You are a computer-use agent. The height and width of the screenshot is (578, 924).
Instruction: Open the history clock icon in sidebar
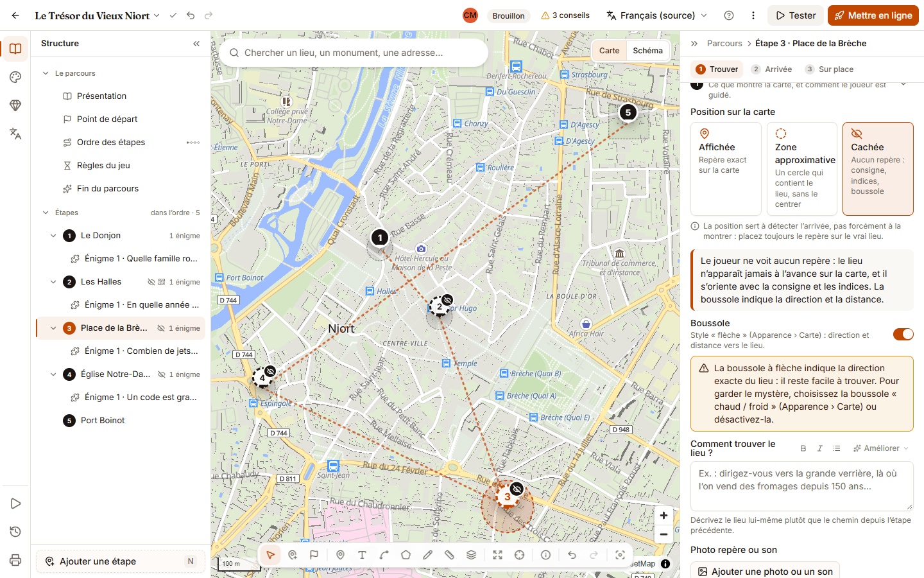tap(15, 532)
